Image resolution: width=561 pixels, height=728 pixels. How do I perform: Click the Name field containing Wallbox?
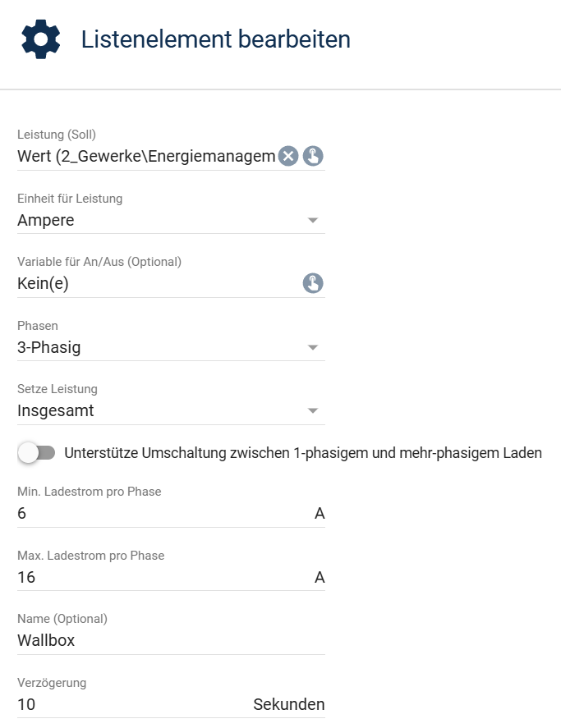[x=171, y=641]
